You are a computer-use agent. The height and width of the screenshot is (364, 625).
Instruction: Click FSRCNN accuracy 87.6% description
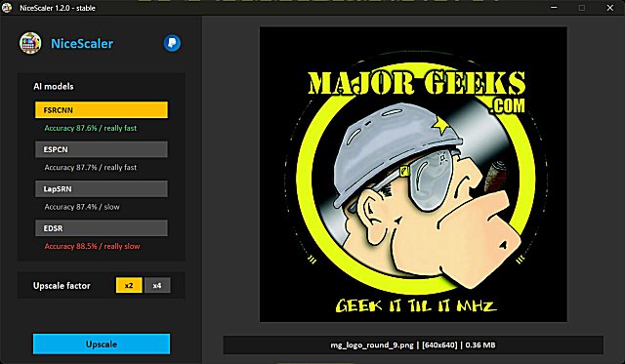click(91, 128)
